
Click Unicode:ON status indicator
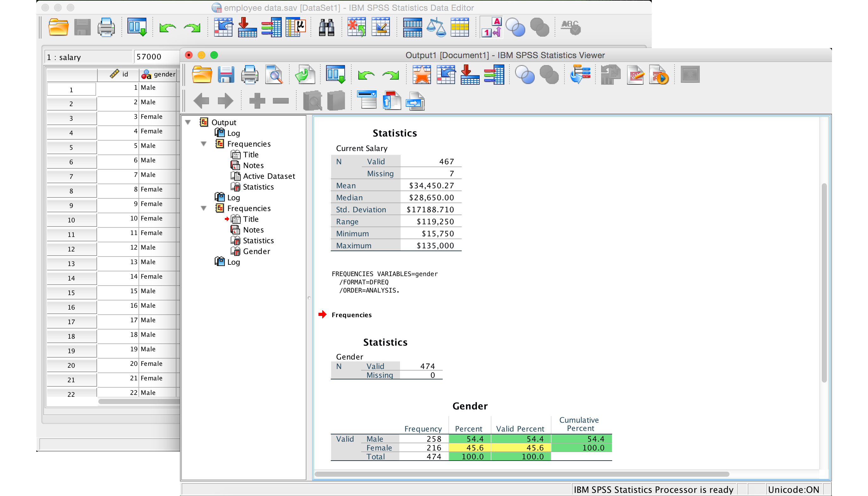pos(793,490)
